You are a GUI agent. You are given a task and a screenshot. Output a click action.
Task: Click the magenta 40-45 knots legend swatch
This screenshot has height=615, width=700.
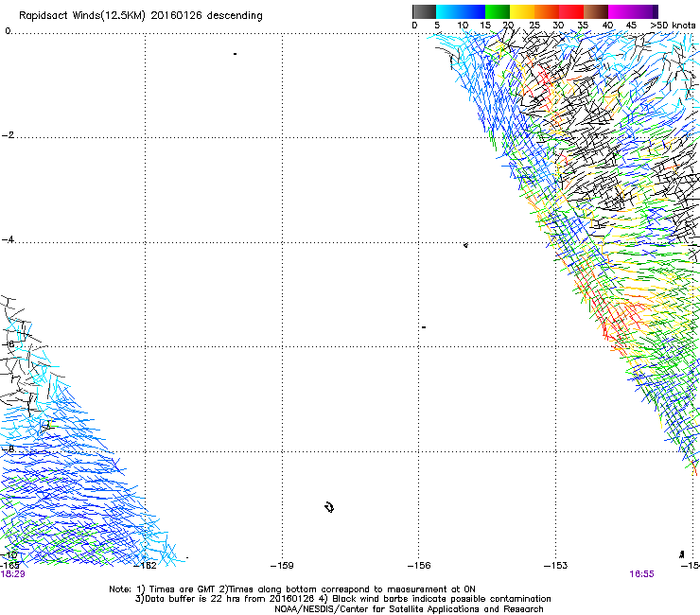pos(621,11)
